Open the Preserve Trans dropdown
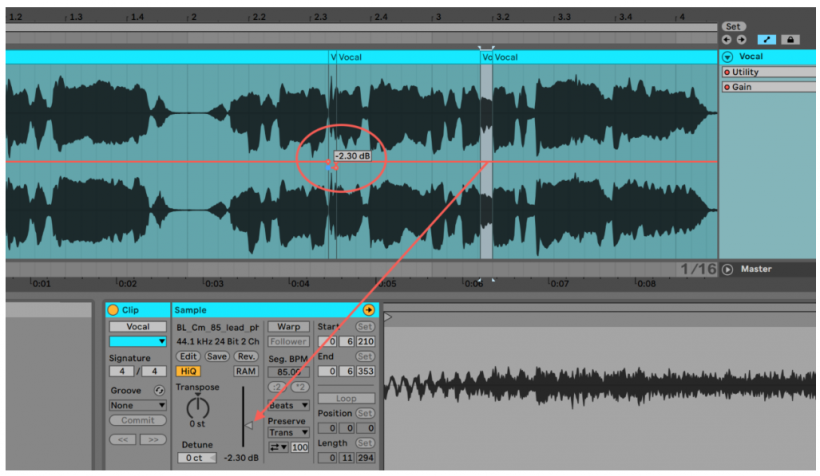This screenshot has height=476, width=820. click(x=289, y=433)
